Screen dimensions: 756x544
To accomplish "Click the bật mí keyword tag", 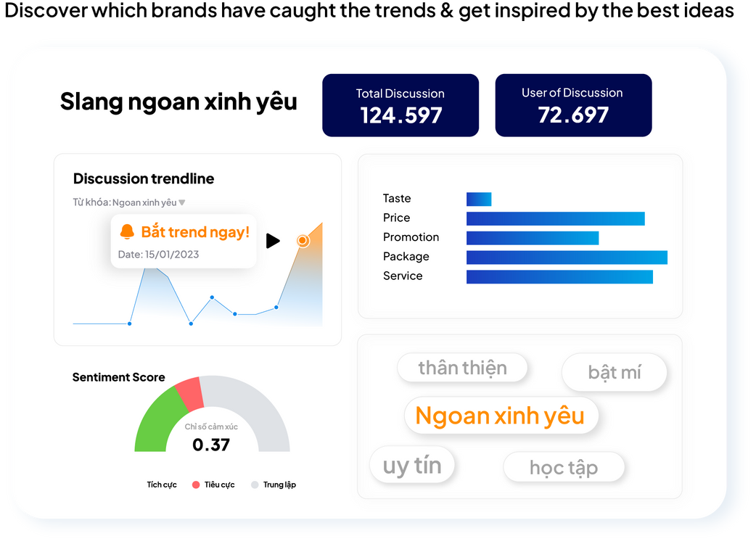I will [615, 372].
